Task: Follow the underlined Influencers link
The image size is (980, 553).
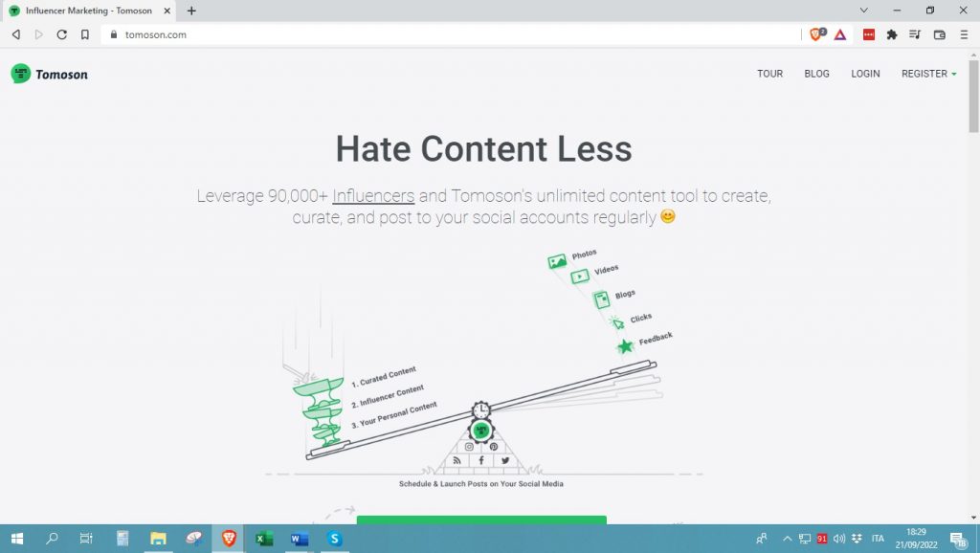Action: [x=373, y=196]
